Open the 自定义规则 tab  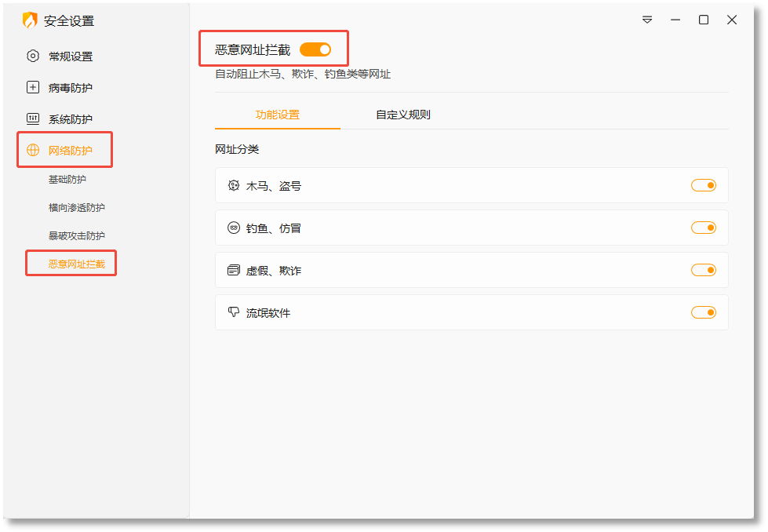[x=403, y=115]
